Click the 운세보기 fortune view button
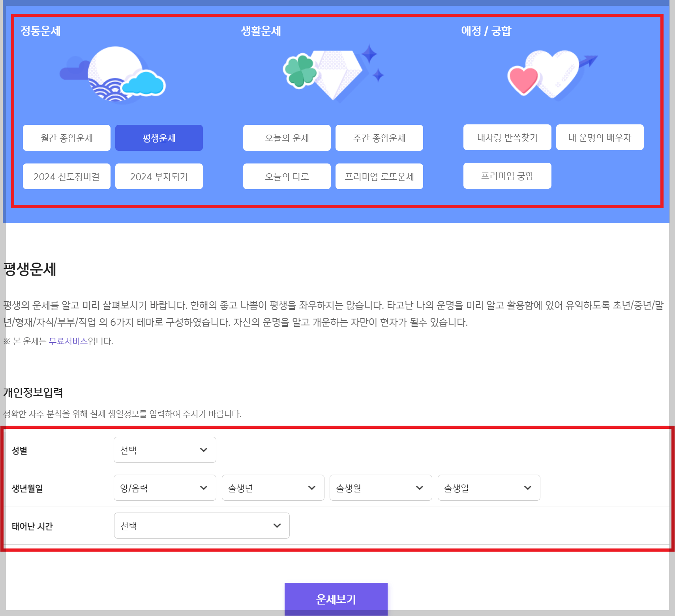675x616 pixels. tap(336, 599)
